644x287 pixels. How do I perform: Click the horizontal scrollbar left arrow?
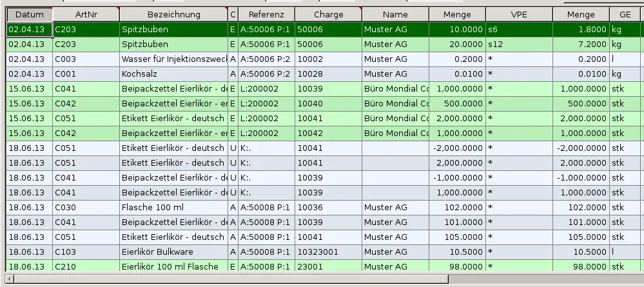[x=10, y=279]
